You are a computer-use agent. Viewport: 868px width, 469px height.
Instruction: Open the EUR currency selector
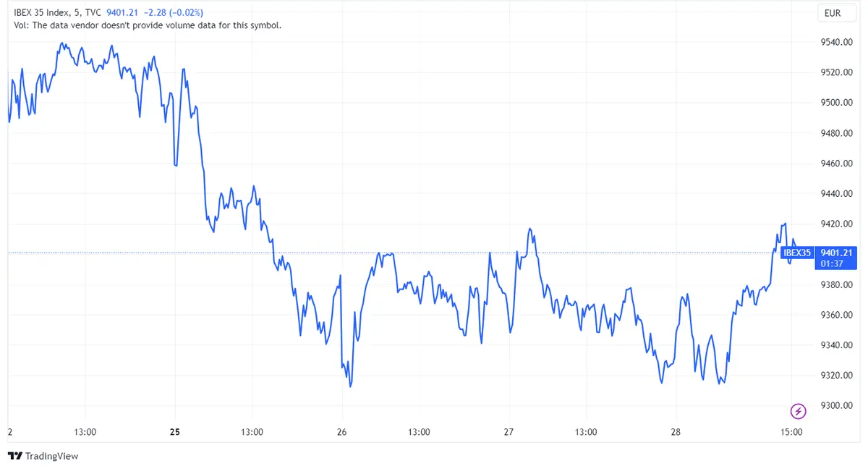pyautogui.click(x=835, y=12)
